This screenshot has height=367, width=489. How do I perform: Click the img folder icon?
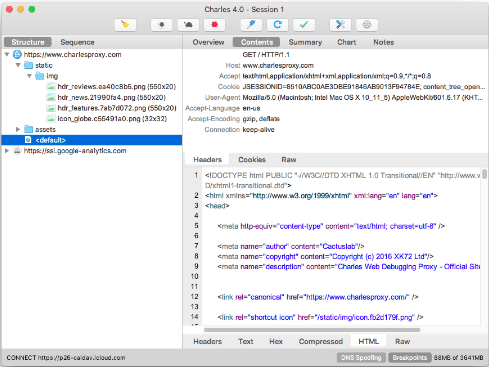pos(40,76)
